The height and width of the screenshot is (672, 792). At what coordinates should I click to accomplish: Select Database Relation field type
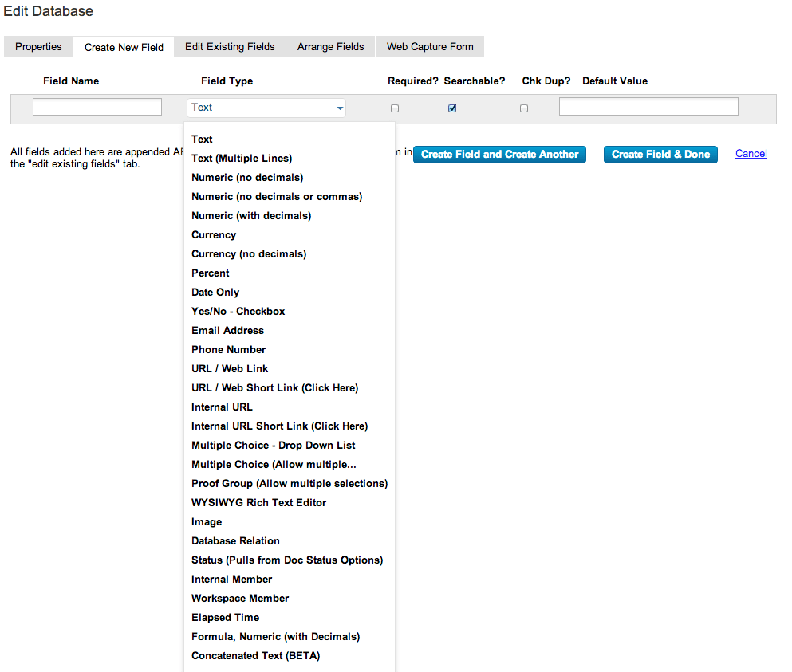pos(235,540)
